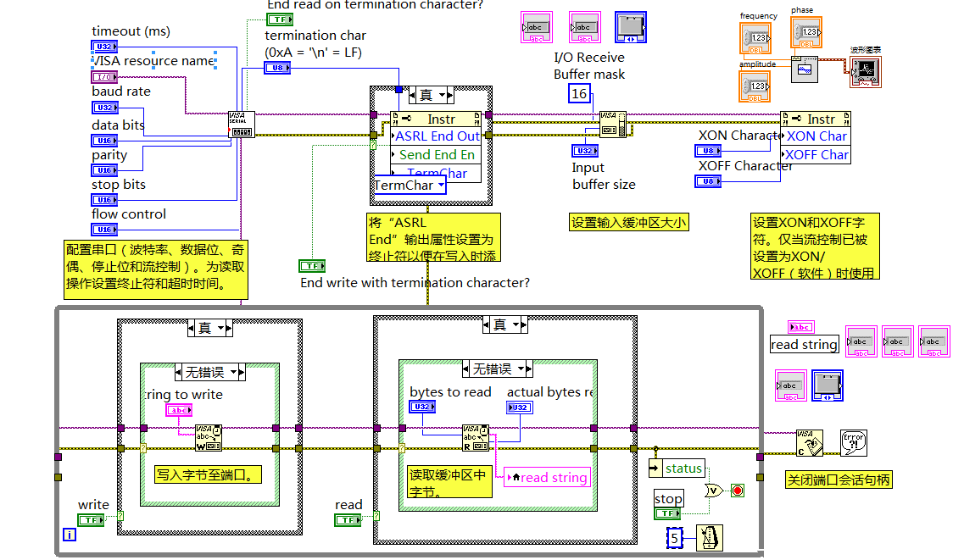Screen dimensions: 953x560
Task: Open the case selector above the Instr property node
Action: point(431,96)
